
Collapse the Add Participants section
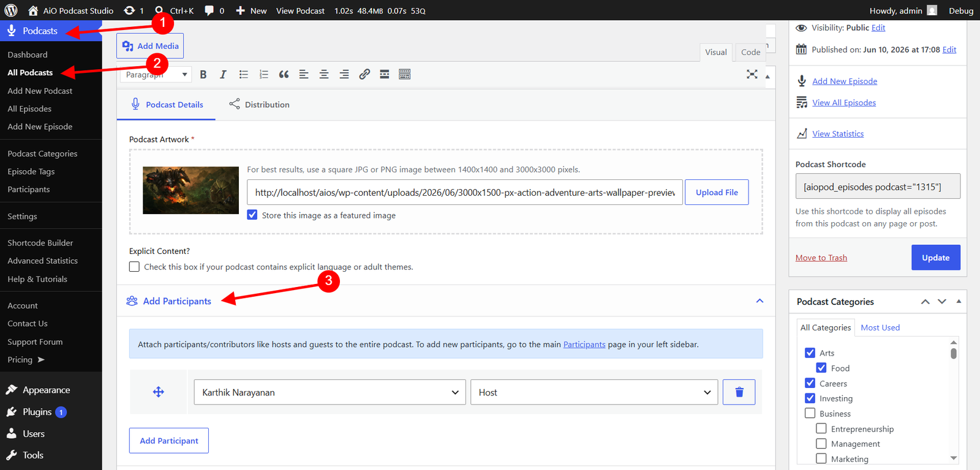759,300
